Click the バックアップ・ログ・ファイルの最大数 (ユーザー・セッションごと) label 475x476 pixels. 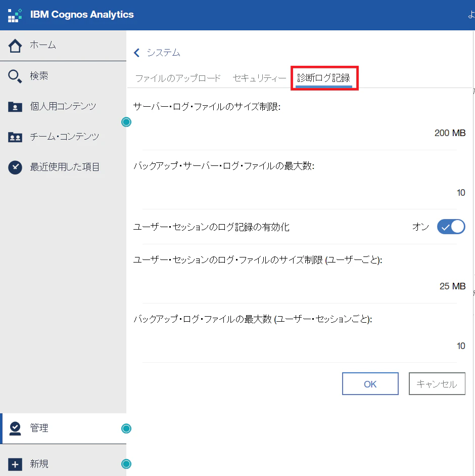[x=253, y=319]
